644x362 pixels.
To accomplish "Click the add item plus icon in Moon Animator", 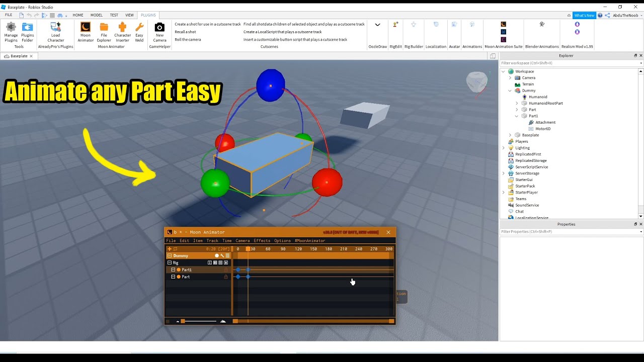I will coord(170,249).
